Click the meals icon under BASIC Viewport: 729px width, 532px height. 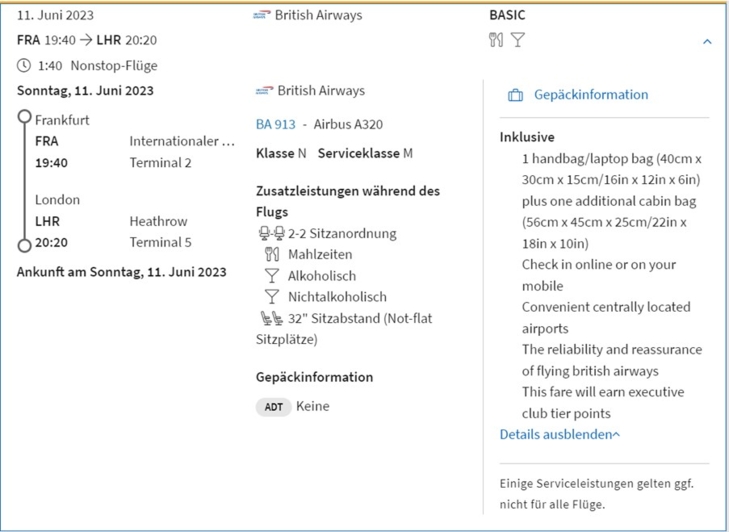(496, 40)
